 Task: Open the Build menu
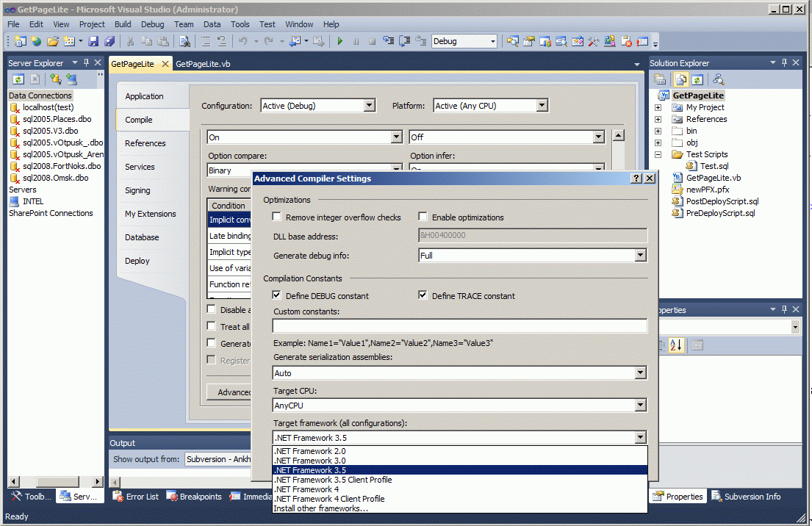123,24
